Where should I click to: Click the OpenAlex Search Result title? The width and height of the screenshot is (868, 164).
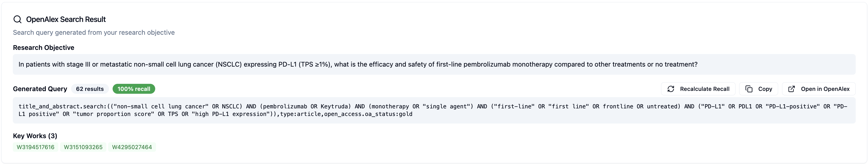(x=66, y=20)
